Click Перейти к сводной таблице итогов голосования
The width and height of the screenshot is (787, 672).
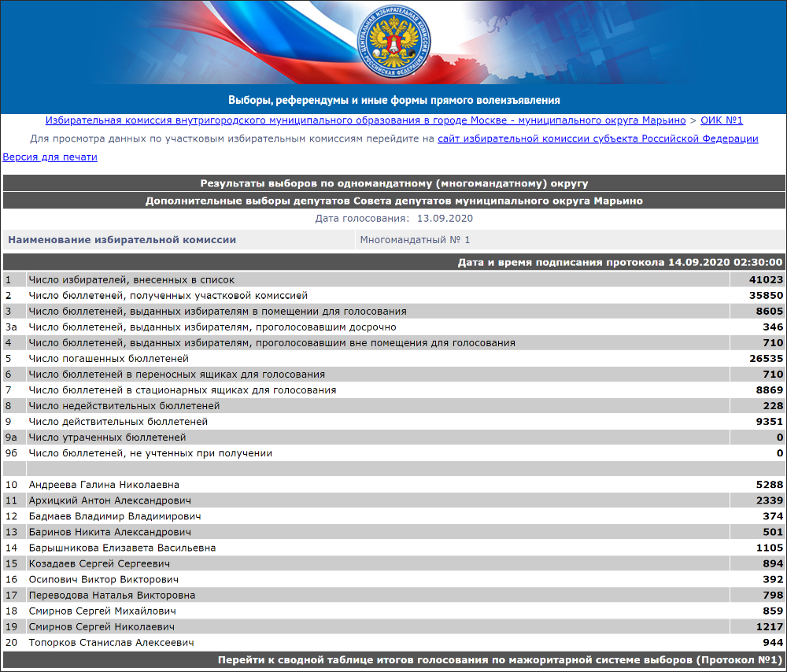pos(393,661)
